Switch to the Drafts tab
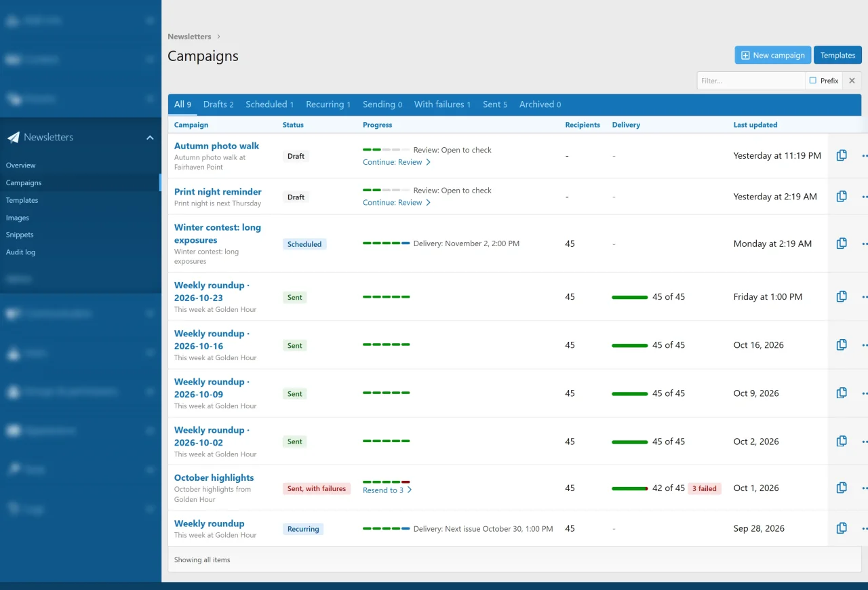 (x=218, y=104)
